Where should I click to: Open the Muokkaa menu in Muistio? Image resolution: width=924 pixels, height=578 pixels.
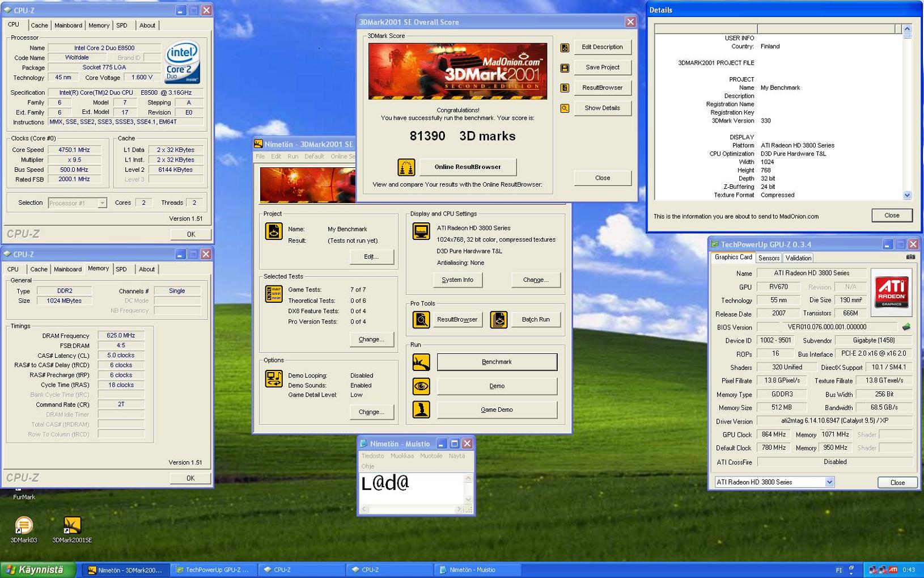pyautogui.click(x=402, y=456)
